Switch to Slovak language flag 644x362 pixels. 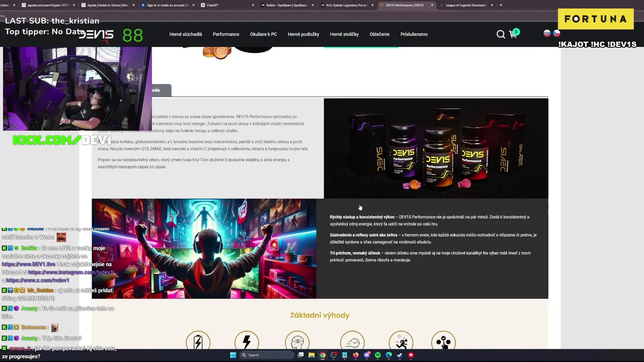547,33
